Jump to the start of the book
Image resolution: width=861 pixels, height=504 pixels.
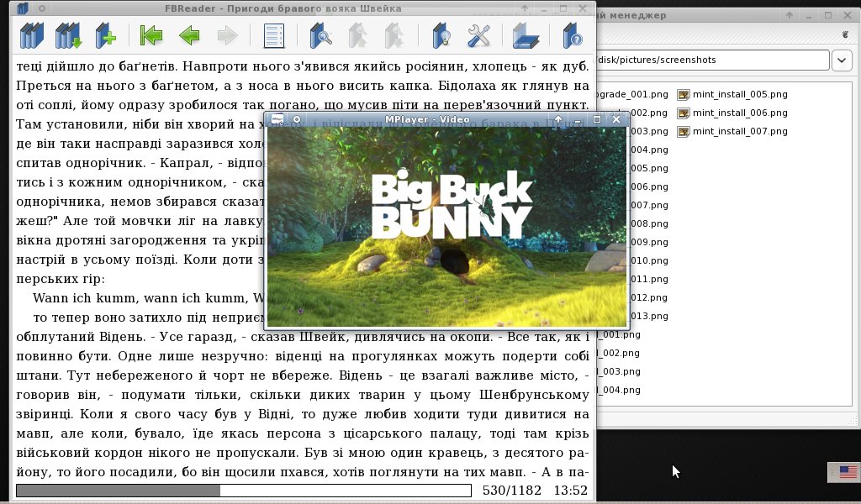(151, 36)
